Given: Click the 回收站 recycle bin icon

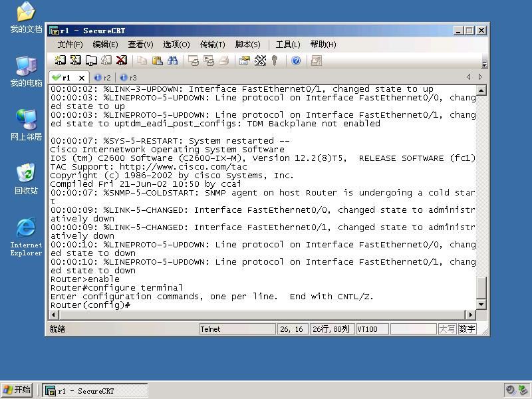Looking at the screenshot, I should [26, 178].
